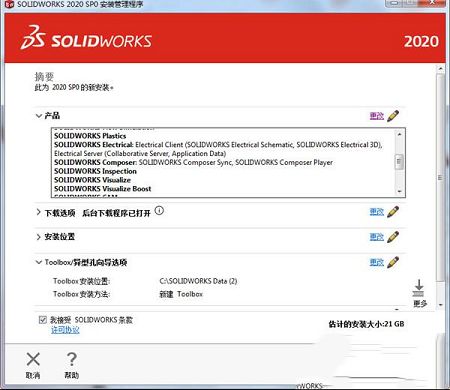
Task: Click down arrow of the summary page scrollbar
Action: pyautogui.click(x=441, y=305)
